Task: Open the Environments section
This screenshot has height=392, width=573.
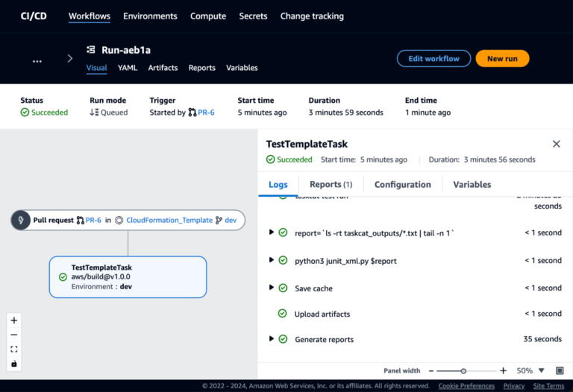Action: pyautogui.click(x=150, y=16)
